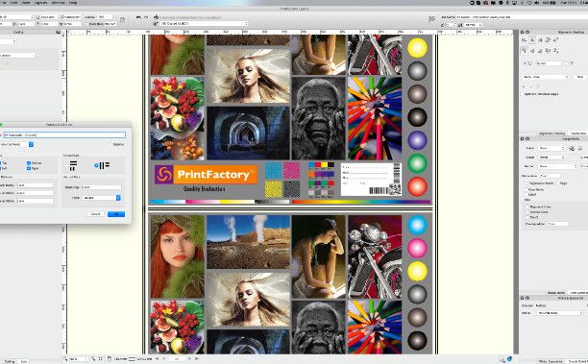Viewport: 588px width, 364px height.
Task: Uncheck the Right checkbox in the dialog
Action: pyautogui.click(x=29, y=168)
